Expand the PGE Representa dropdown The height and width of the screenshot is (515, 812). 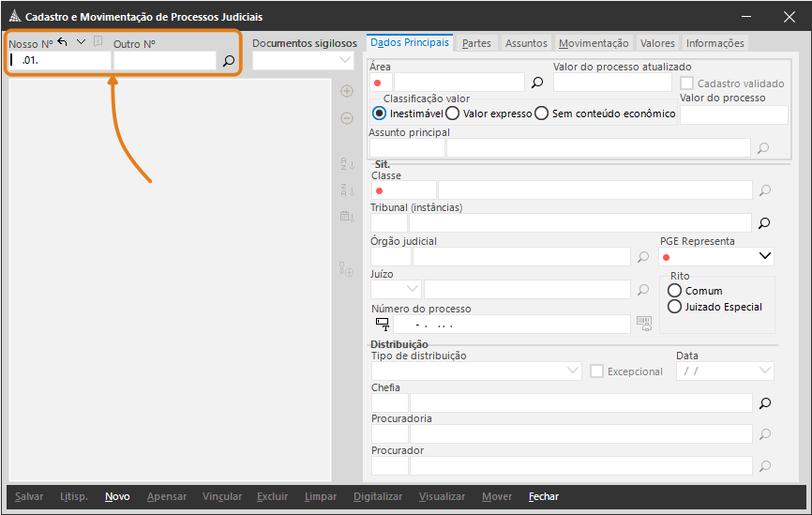765,256
